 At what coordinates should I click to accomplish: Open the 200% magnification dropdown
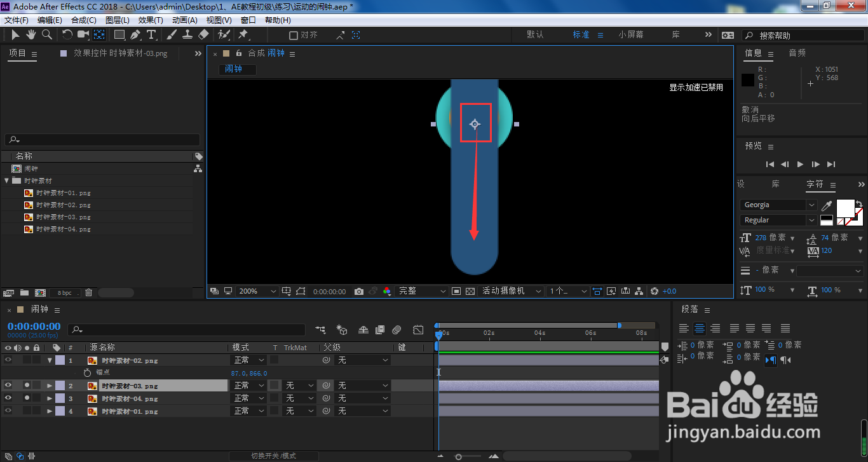pyautogui.click(x=257, y=291)
